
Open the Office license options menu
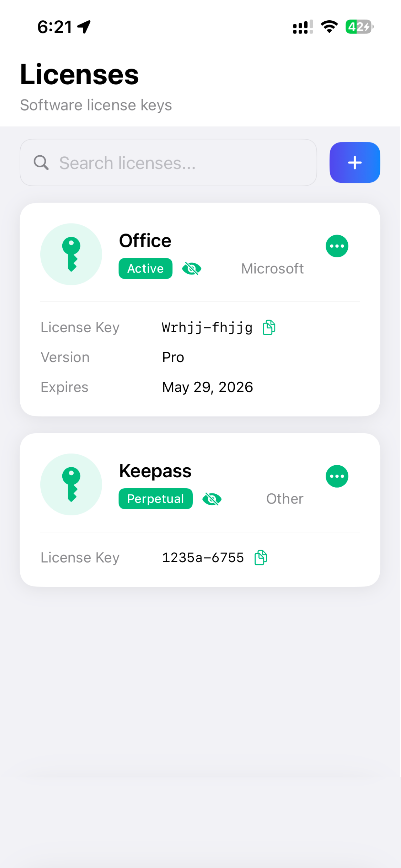(337, 246)
